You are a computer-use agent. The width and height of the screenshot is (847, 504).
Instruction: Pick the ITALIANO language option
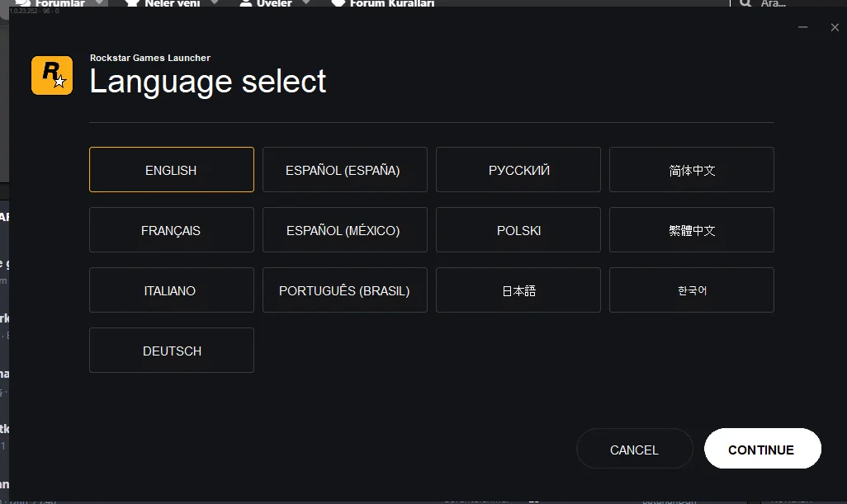(x=171, y=290)
